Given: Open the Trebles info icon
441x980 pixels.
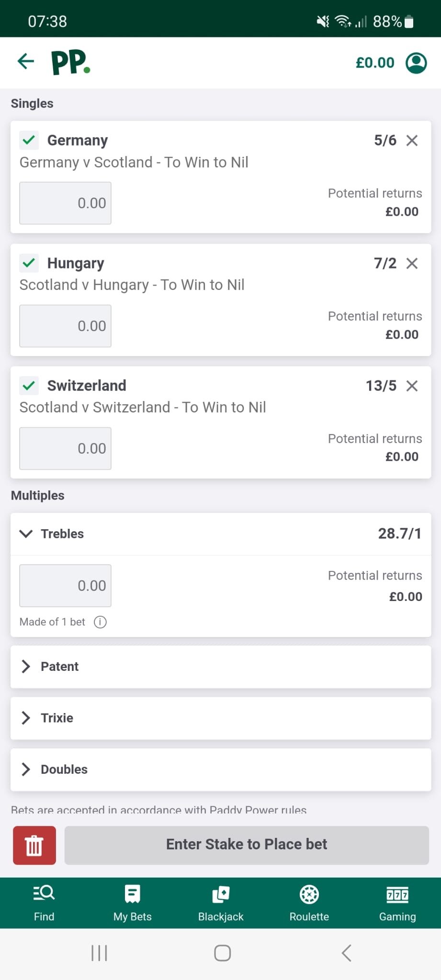Looking at the screenshot, I should click(100, 622).
